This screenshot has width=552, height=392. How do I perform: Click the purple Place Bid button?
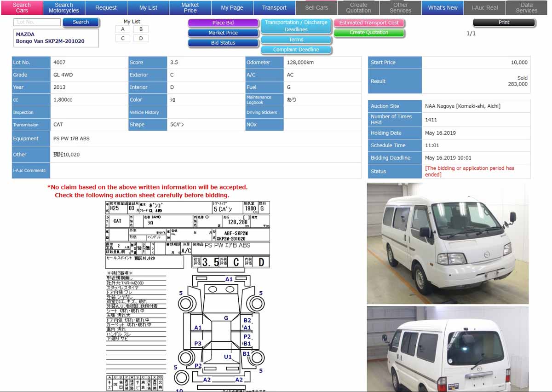223,23
